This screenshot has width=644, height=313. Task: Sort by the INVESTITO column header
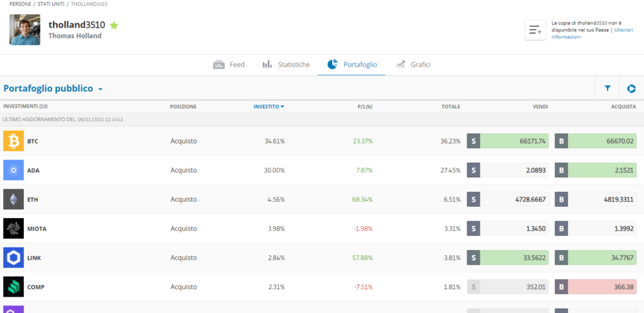click(269, 107)
